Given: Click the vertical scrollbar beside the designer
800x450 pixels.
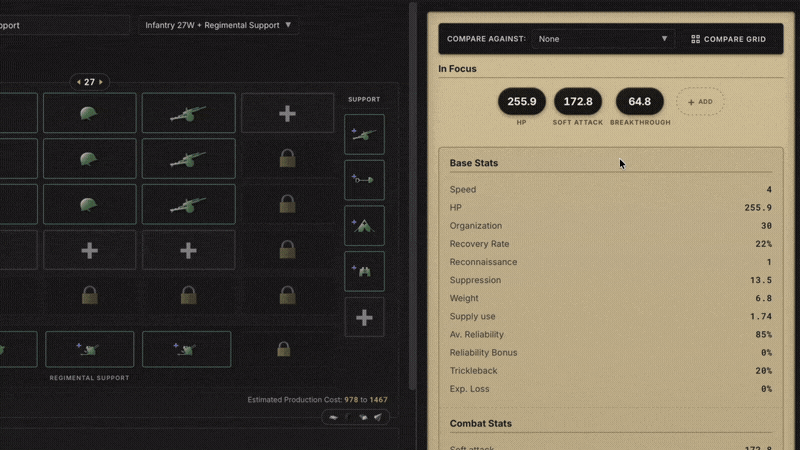Looking at the screenshot, I should [x=413, y=196].
